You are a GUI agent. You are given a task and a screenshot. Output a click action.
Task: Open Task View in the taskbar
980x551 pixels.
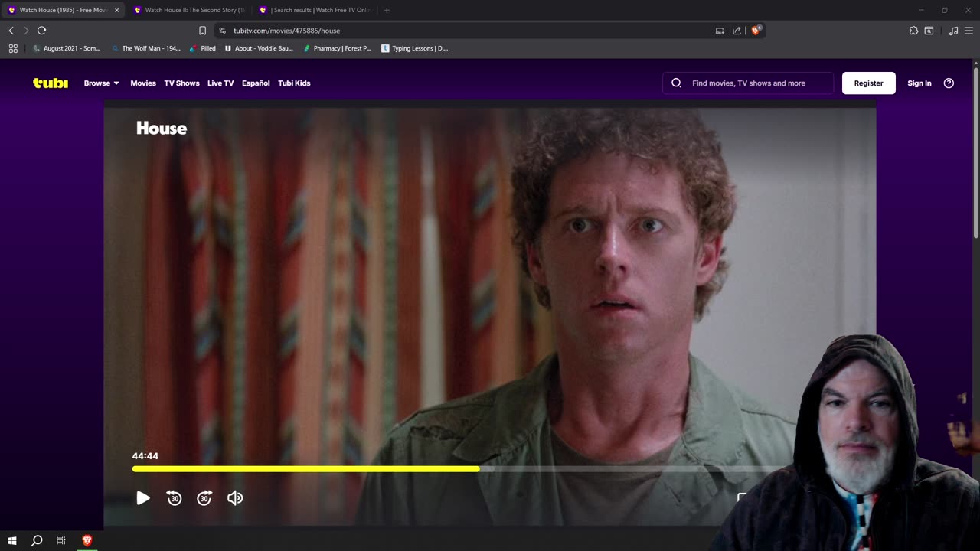[61, 540]
